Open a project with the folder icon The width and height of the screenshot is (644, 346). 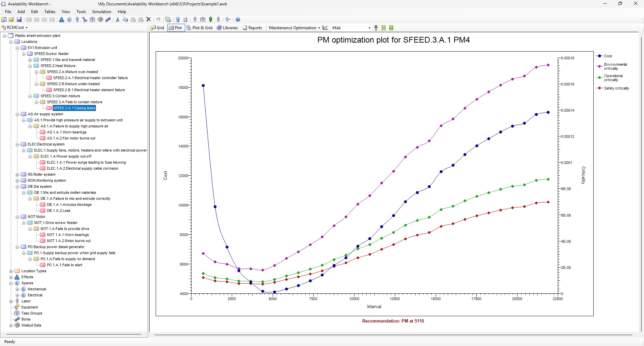[11, 19]
